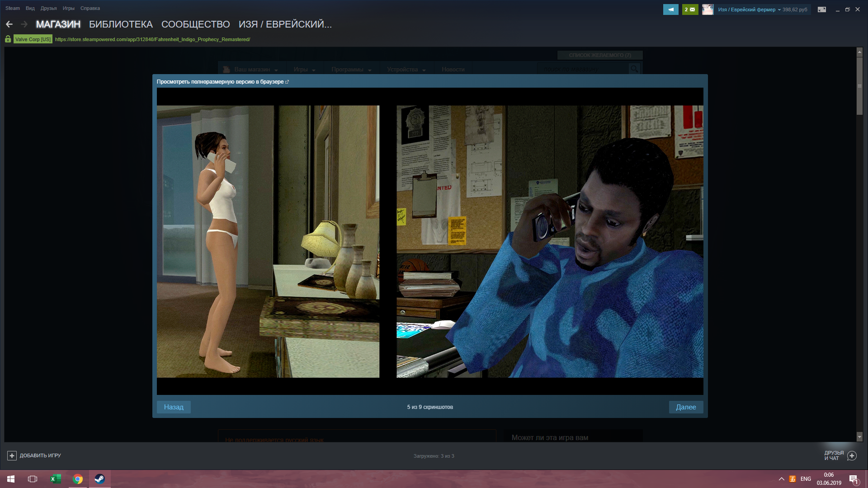Launch Excel from the taskbar
The height and width of the screenshot is (488, 868).
coord(56,479)
